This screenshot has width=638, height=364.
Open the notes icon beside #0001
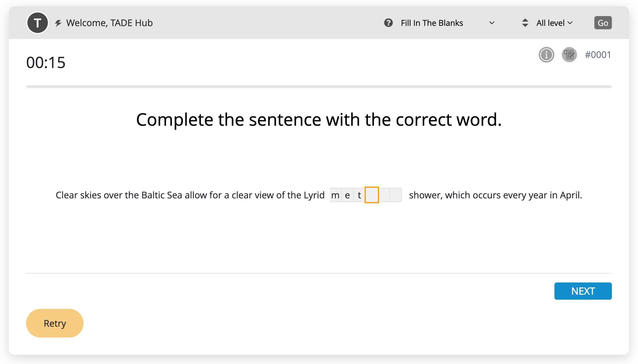coord(569,55)
